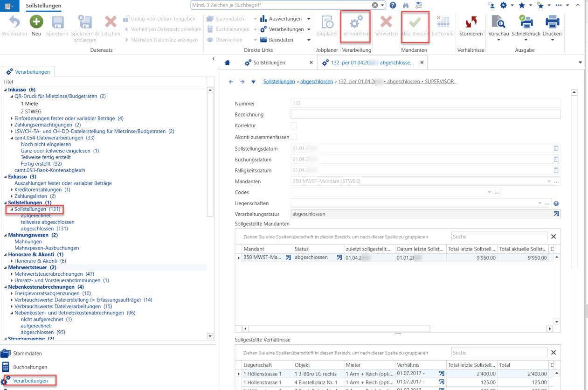This screenshot has height=390, width=588.
Task: Click the Schnelldruck printer icon
Action: (526, 22)
